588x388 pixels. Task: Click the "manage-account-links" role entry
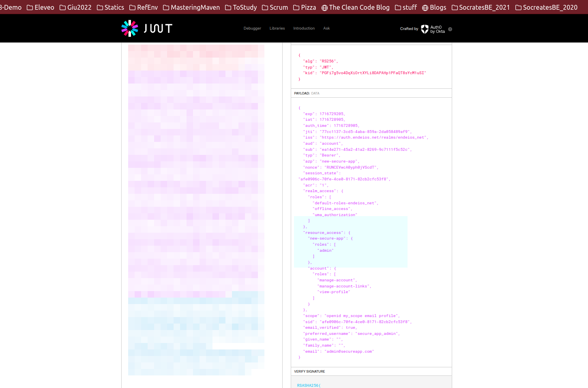[x=344, y=286]
